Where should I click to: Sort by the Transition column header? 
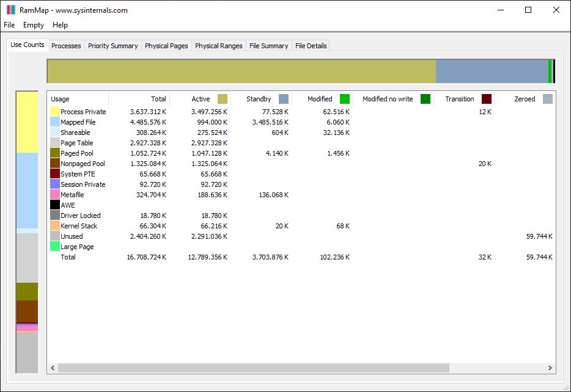(464, 99)
